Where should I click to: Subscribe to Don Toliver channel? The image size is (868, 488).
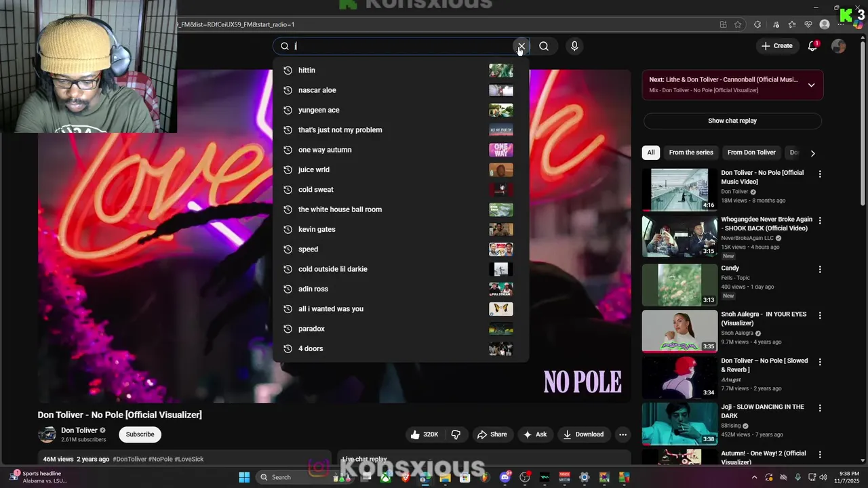pos(140,434)
